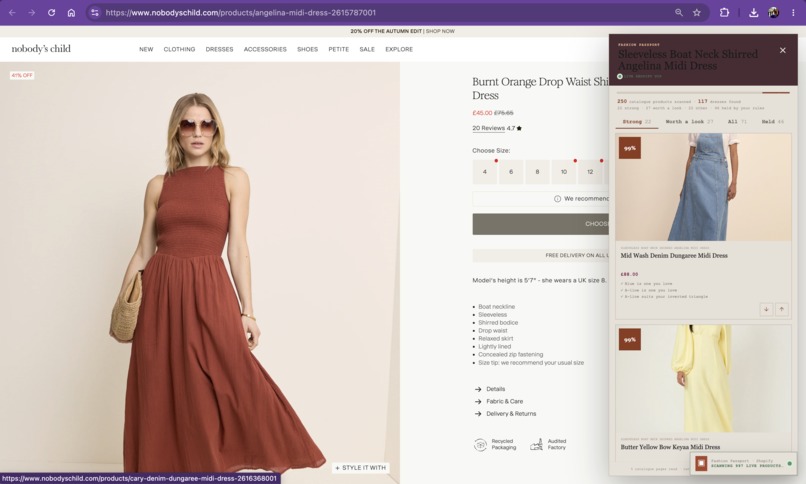Select size 10
806x484 pixels.
[564, 172]
